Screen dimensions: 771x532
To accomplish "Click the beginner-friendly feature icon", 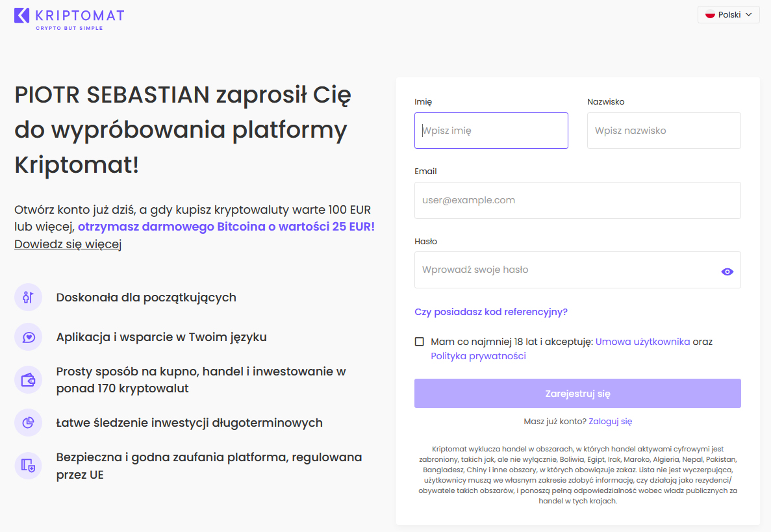I will tap(28, 298).
